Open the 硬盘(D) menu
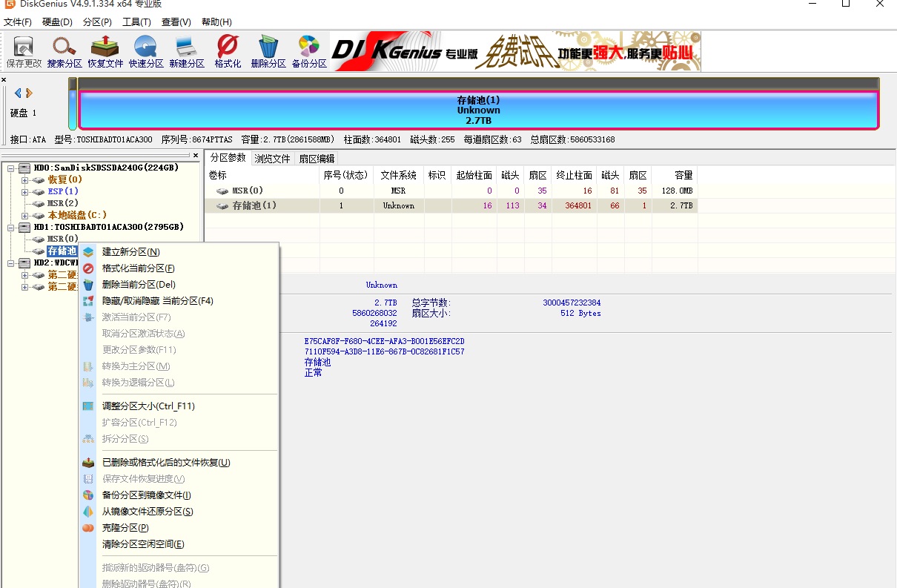The width and height of the screenshot is (897, 588). click(x=57, y=22)
